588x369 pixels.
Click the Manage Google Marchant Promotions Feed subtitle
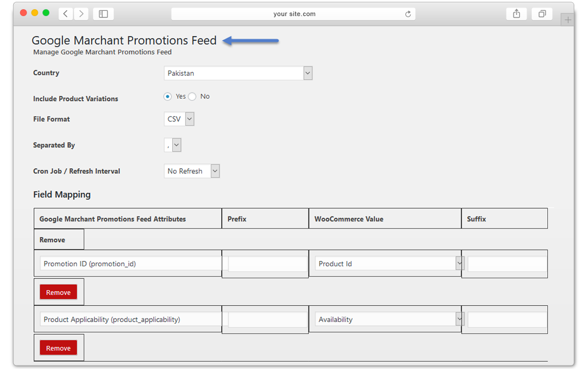coord(102,52)
